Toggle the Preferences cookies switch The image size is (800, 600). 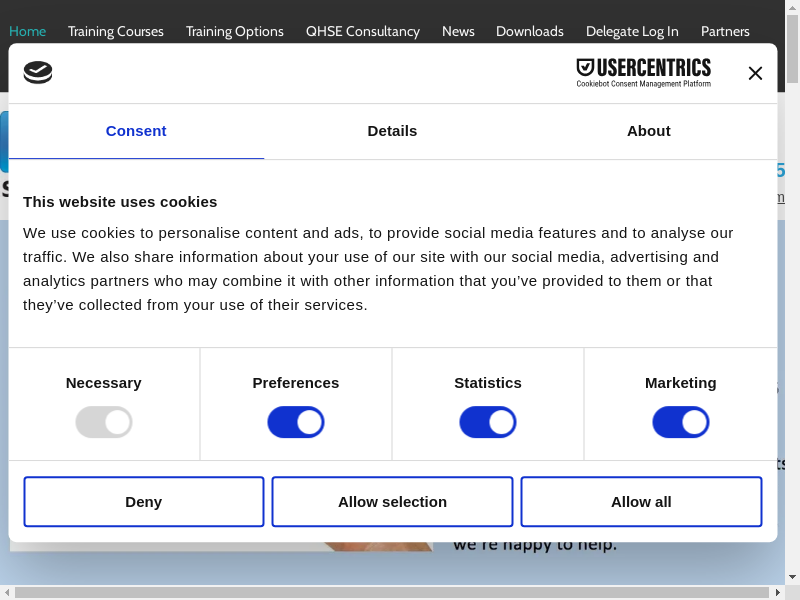[x=296, y=422]
